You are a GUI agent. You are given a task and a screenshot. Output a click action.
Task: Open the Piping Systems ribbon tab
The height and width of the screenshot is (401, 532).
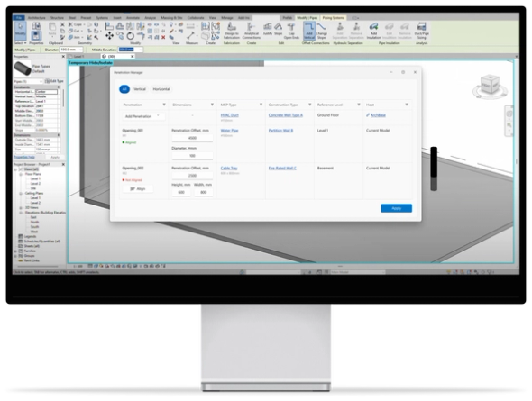334,18
